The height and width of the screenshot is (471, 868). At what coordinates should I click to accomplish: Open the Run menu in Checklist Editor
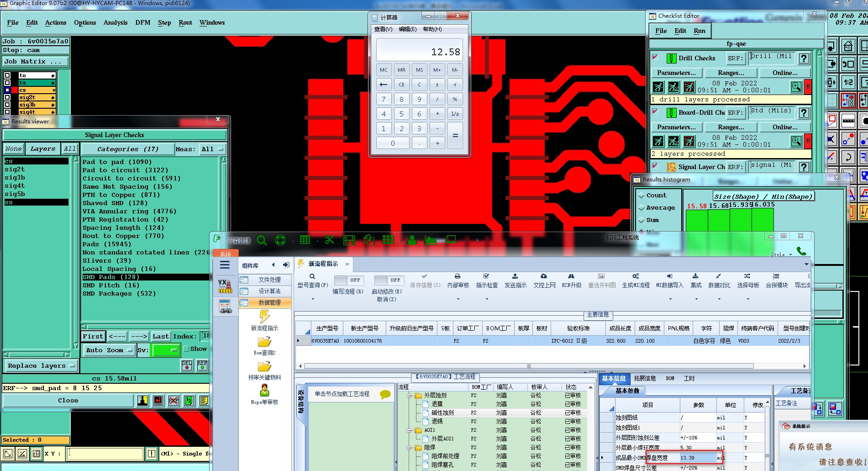point(700,31)
